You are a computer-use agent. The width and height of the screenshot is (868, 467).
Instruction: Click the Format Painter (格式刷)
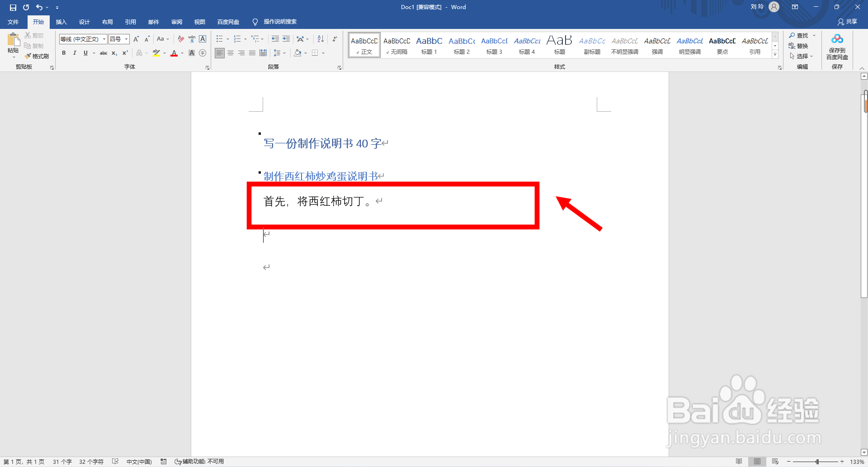click(x=37, y=56)
